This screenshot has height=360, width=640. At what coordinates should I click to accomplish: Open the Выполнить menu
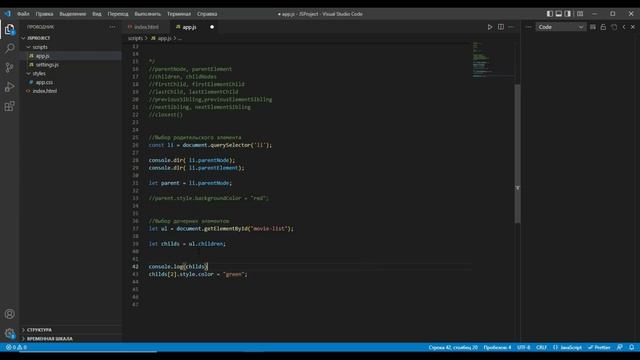pyautogui.click(x=148, y=14)
